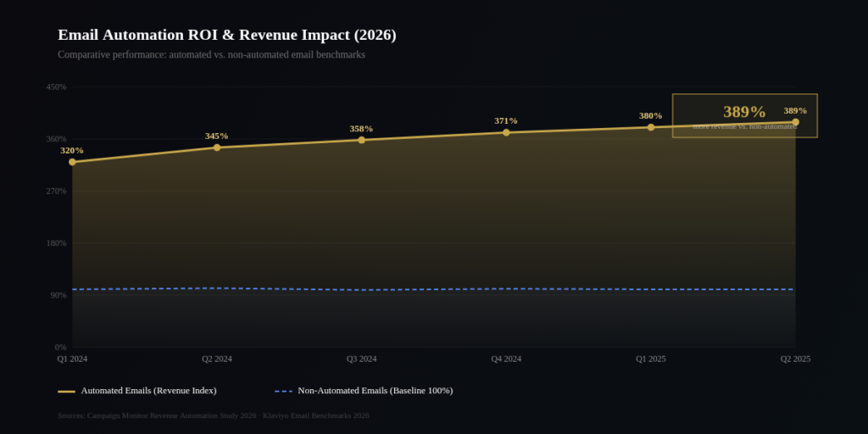Click the Q3 2024 gold line marker
The image size is (868, 434).
point(361,140)
